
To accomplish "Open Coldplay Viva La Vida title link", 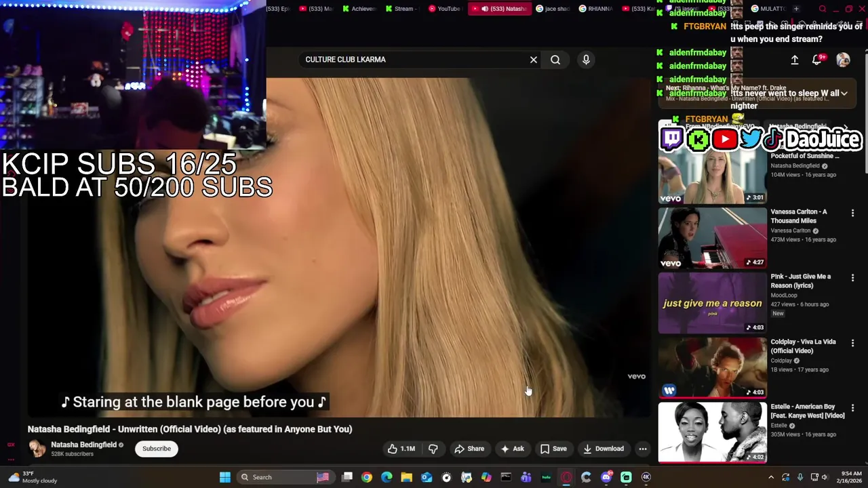I will tap(803, 346).
